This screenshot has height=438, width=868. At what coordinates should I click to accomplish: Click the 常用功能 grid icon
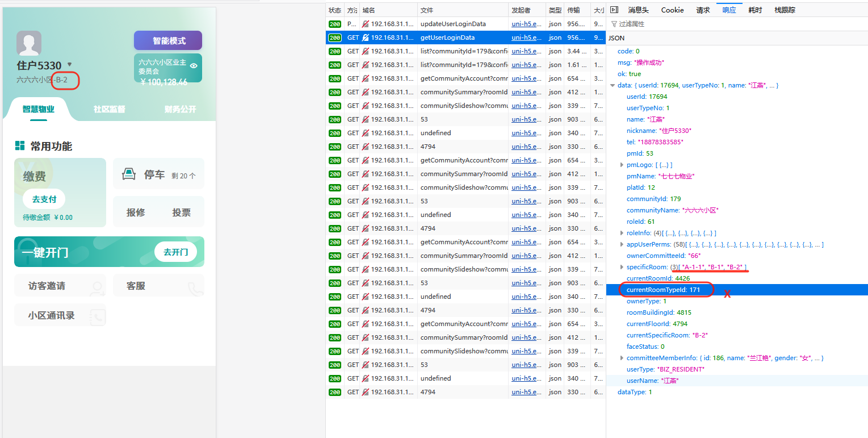[x=20, y=146]
